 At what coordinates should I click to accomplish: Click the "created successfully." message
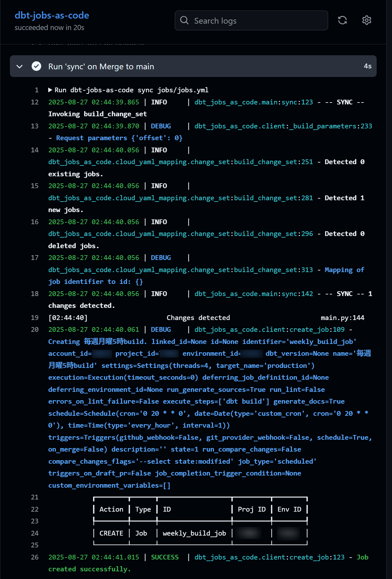point(89,569)
